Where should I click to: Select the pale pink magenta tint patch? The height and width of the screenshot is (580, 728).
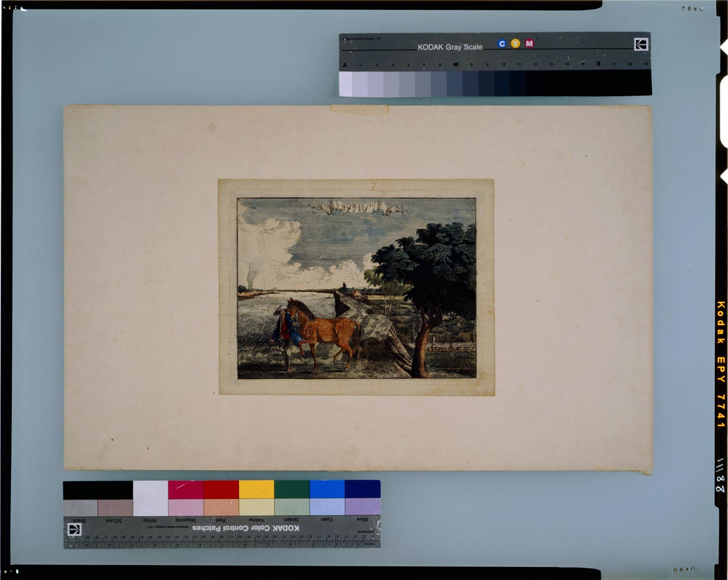click(186, 507)
